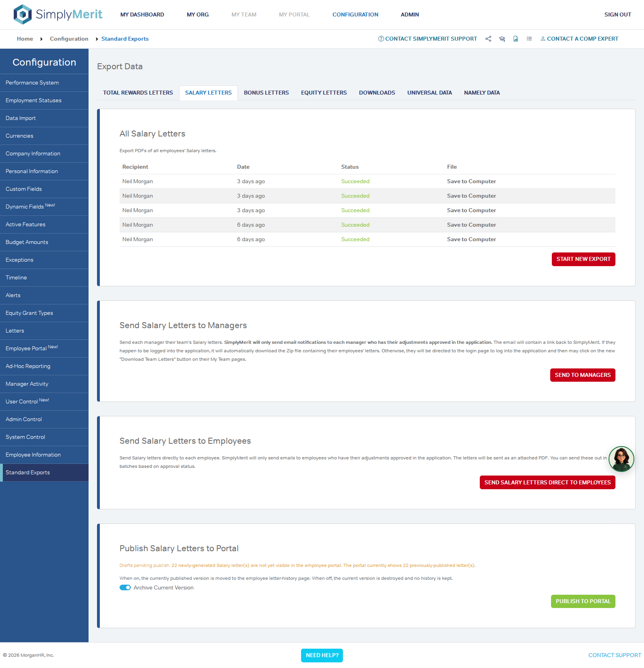The width and height of the screenshot is (644, 668).
Task: Click CONTACT SUPPORT footer link
Action: 615,655
